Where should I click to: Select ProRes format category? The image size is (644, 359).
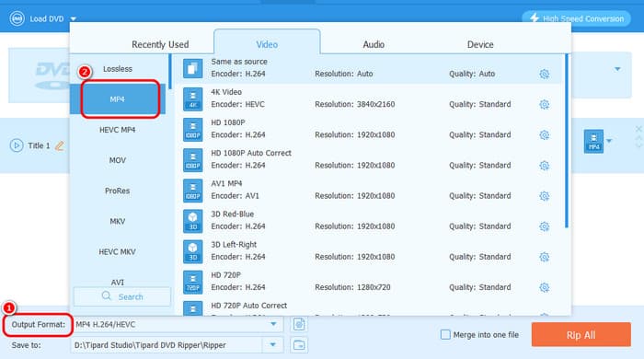(x=118, y=191)
